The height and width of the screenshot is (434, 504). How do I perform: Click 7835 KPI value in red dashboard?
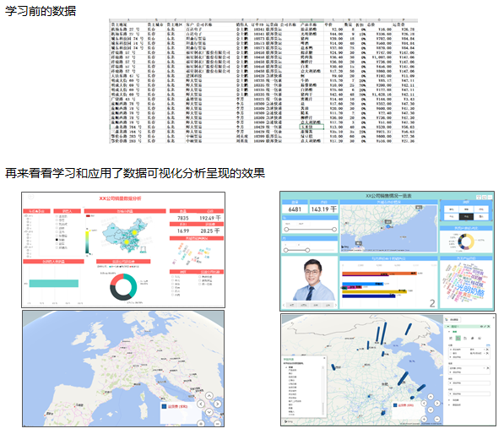[183, 219]
